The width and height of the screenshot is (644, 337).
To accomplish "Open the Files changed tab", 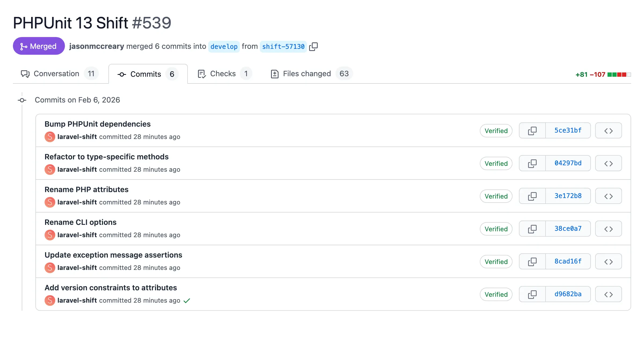I will [312, 74].
